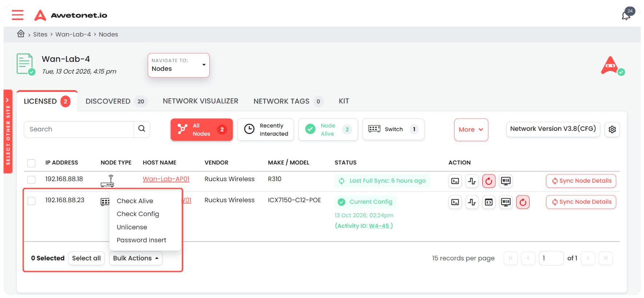Filter nodes by Switch type
This screenshot has width=644, height=298.
393,129
